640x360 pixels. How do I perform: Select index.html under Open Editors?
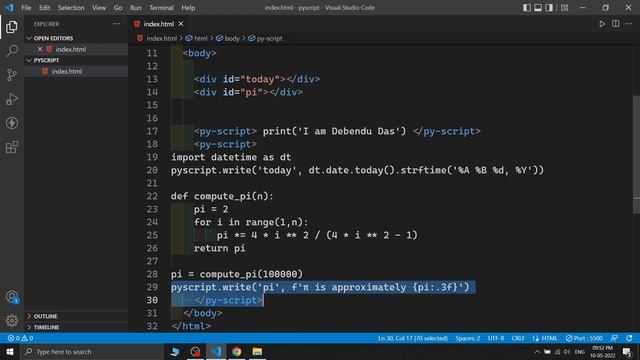pos(76,49)
